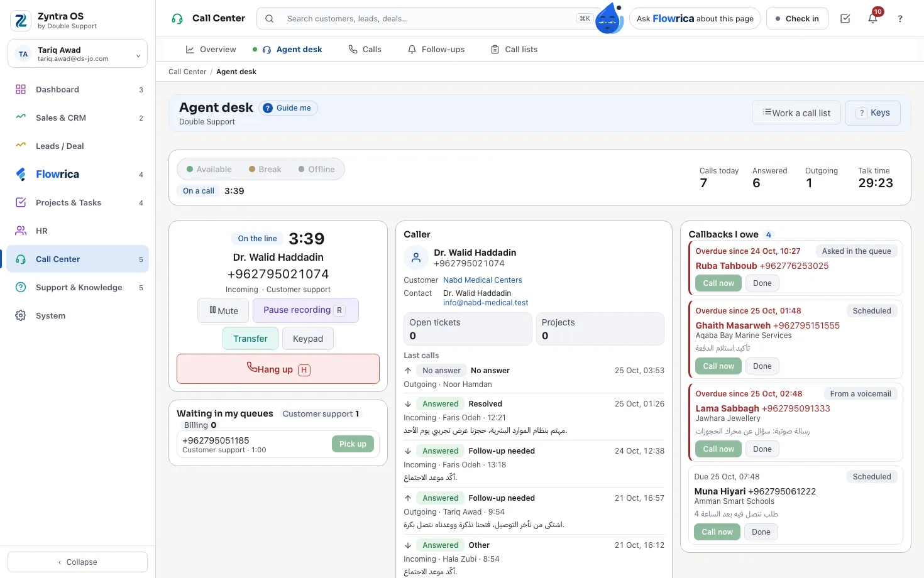Mute the current call
Viewport: 924px width, 578px height.
pos(224,310)
